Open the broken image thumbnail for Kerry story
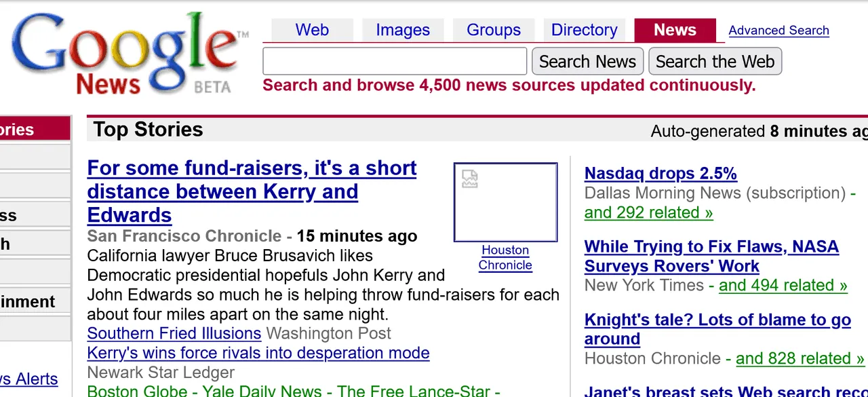 tap(505, 202)
